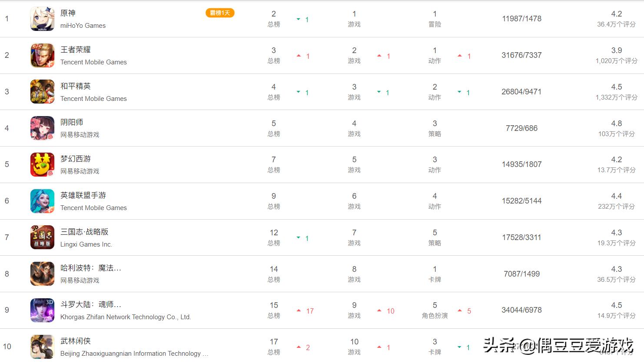The height and width of the screenshot is (364, 644).
Task: Click the 冒险 category rank for 原神
Action: click(x=435, y=24)
